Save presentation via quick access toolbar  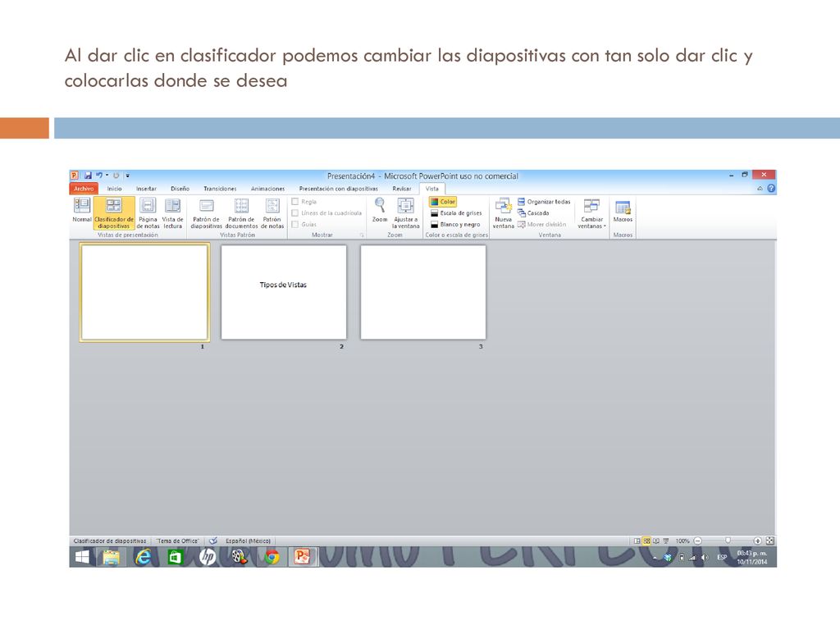tap(88, 176)
